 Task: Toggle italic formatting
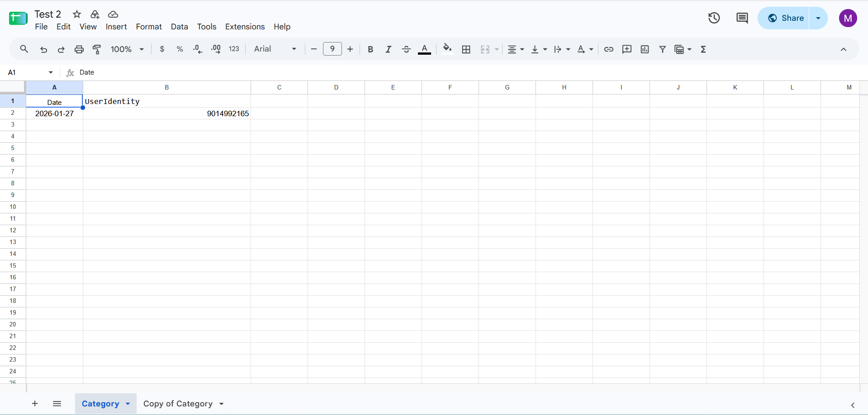[x=388, y=49]
